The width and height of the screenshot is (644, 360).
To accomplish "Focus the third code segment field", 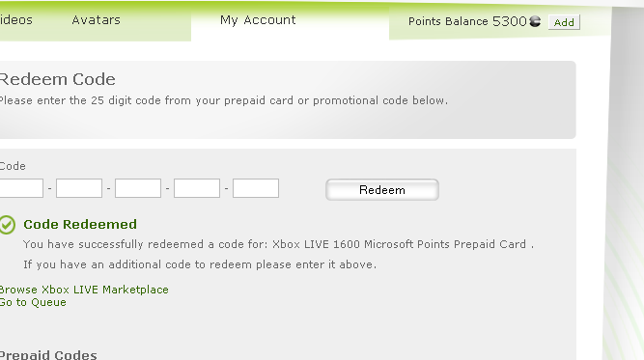I will (x=138, y=188).
